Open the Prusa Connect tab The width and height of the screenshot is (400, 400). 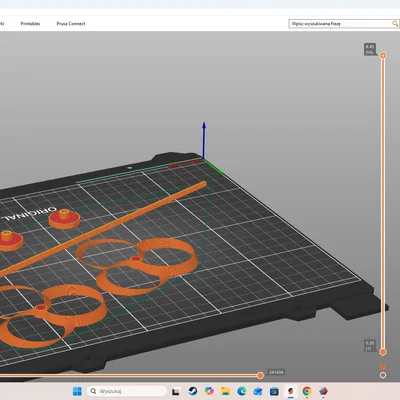71,24
